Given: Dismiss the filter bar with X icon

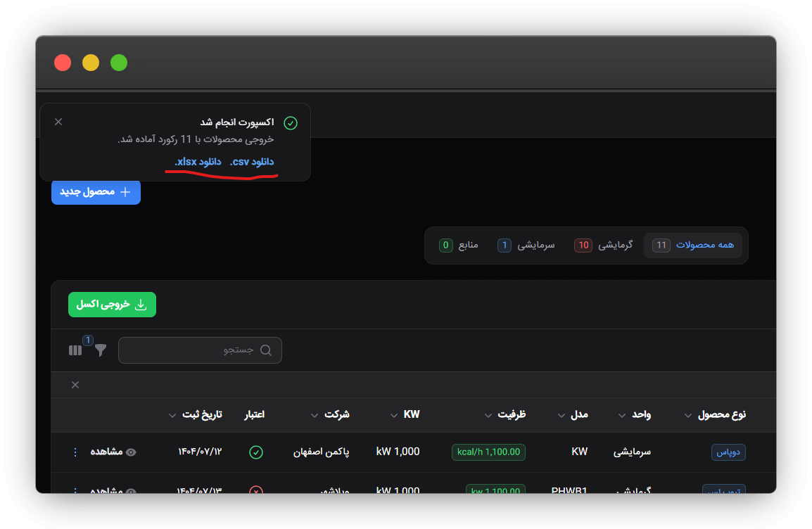Looking at the screenshot, I should point(75,385).
